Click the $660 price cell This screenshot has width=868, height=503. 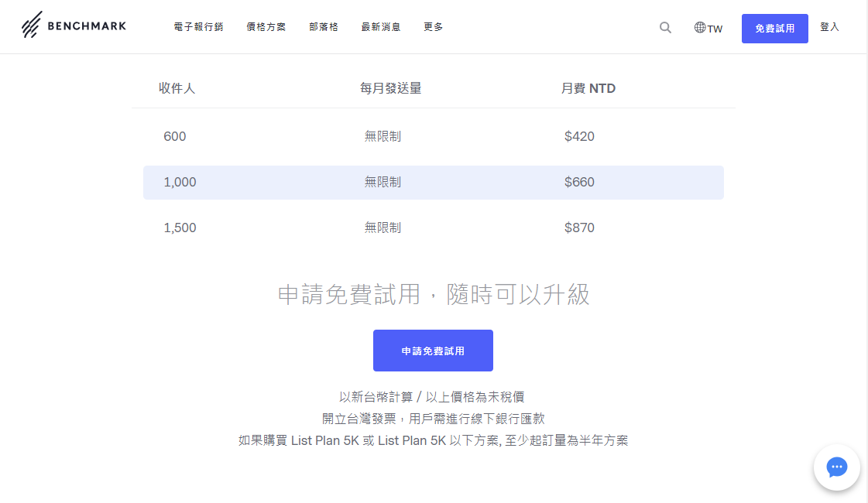(579, 182)
